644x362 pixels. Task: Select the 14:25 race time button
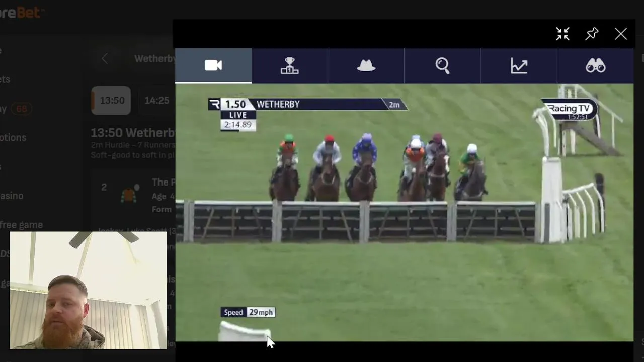tap(156, 101)
